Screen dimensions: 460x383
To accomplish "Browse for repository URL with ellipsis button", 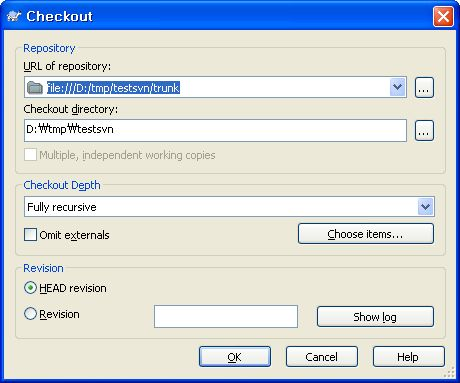I will click(424, 87).
